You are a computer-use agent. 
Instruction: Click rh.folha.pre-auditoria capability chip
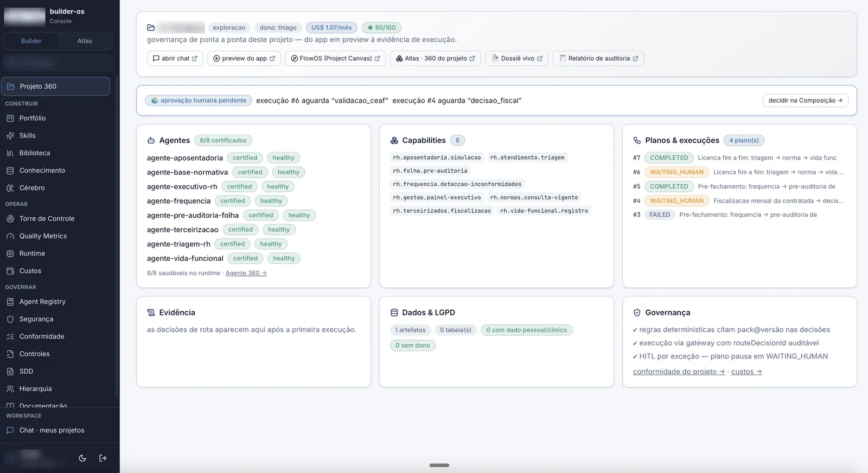click(430, 171)
